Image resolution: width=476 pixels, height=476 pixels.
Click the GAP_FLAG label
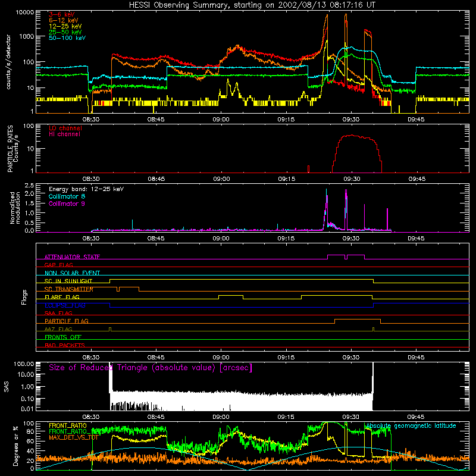coord(58,265)
